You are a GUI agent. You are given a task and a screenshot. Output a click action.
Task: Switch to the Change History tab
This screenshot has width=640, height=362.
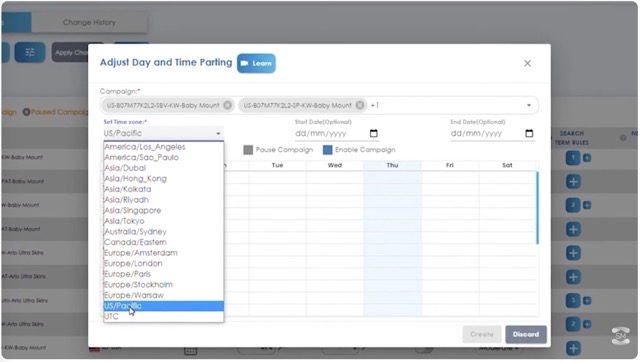89,22
